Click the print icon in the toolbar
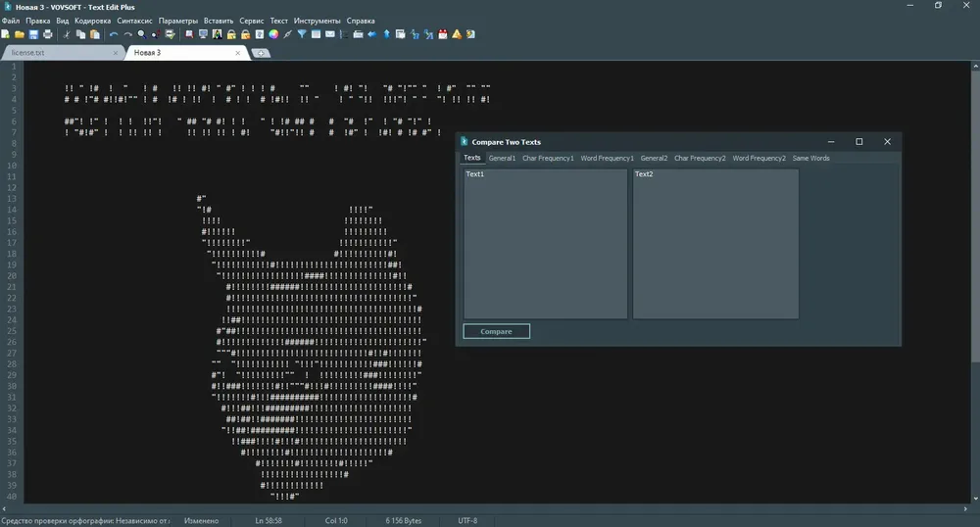Image resolution: width=980 pixels, height=527 pixels. coord(47,34)
